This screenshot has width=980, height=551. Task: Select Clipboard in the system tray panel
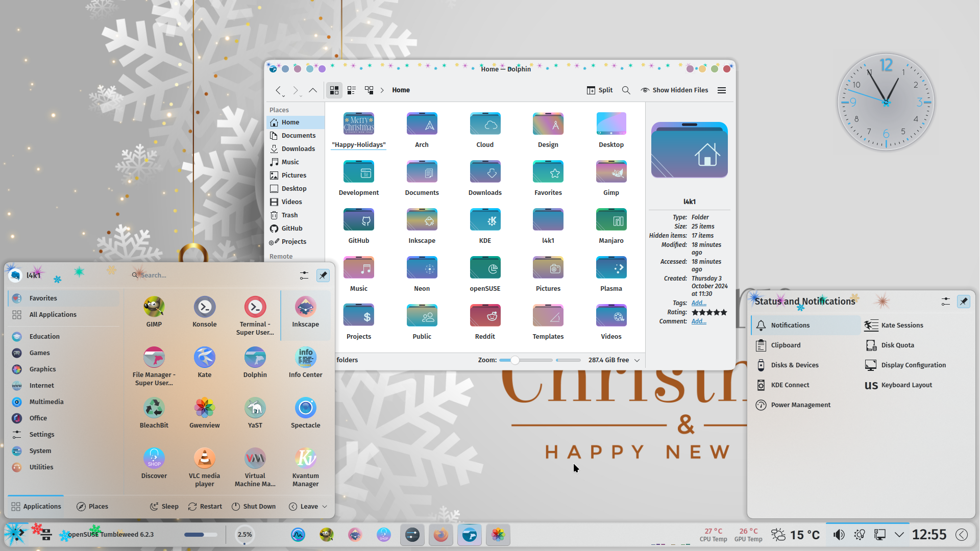[x=805, y=345]
